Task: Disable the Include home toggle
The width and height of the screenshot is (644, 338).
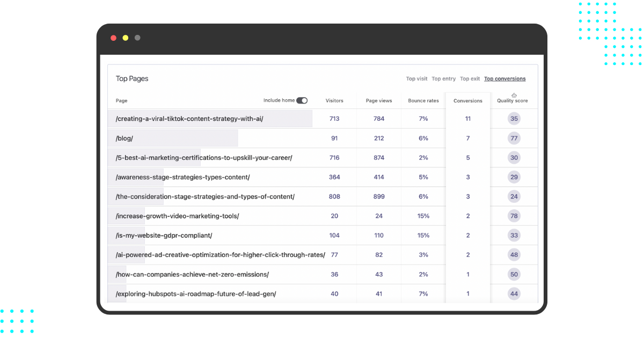Action: pos(302,100)
